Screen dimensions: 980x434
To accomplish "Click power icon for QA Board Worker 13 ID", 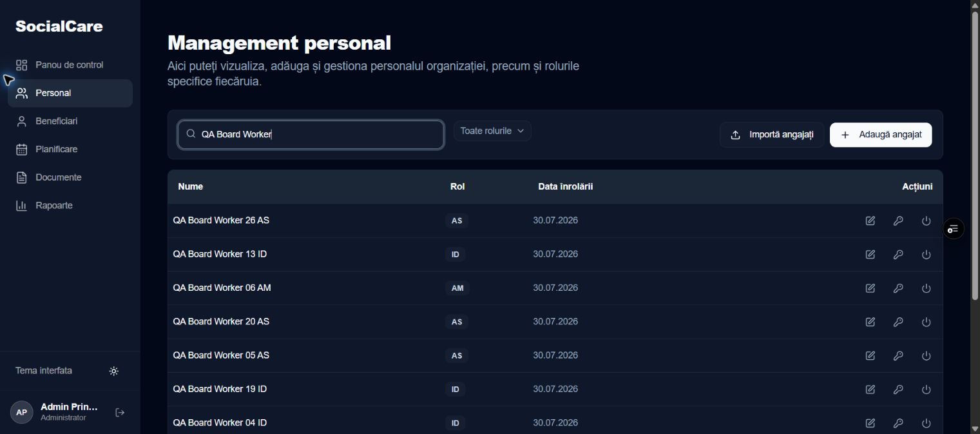I will (927, 255).
